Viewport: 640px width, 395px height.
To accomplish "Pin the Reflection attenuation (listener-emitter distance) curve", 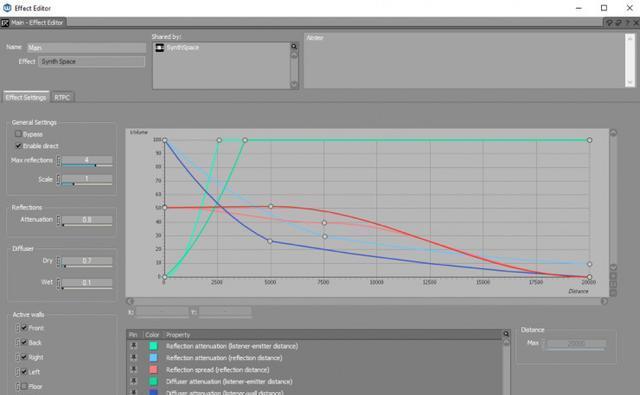I will (x=133, y=346).
